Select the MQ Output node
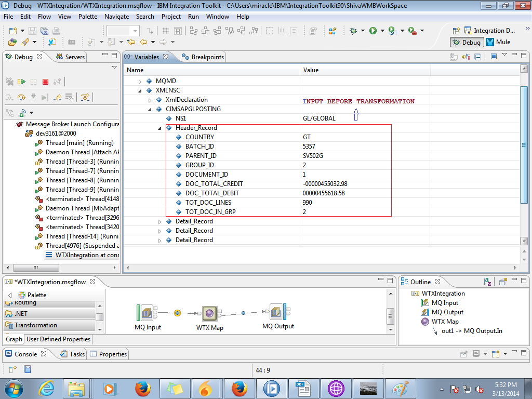 click(x=278, y=312)
